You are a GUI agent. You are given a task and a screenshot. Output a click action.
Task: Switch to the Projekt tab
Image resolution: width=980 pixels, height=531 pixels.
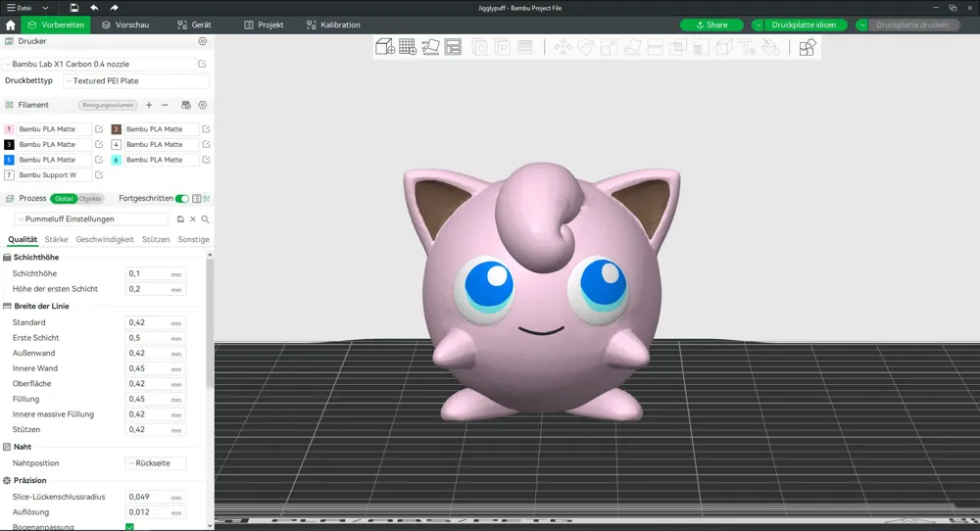pyautogui.click(x=264, y=25)
